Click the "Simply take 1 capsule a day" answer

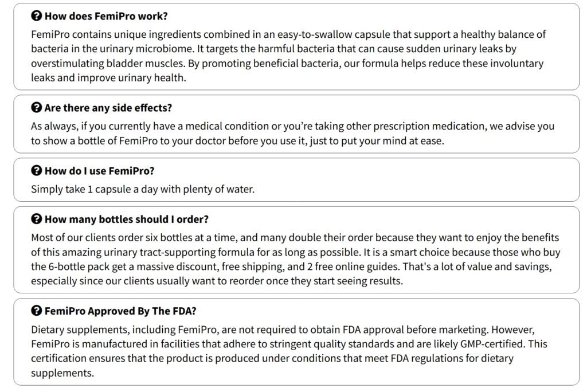143,189
